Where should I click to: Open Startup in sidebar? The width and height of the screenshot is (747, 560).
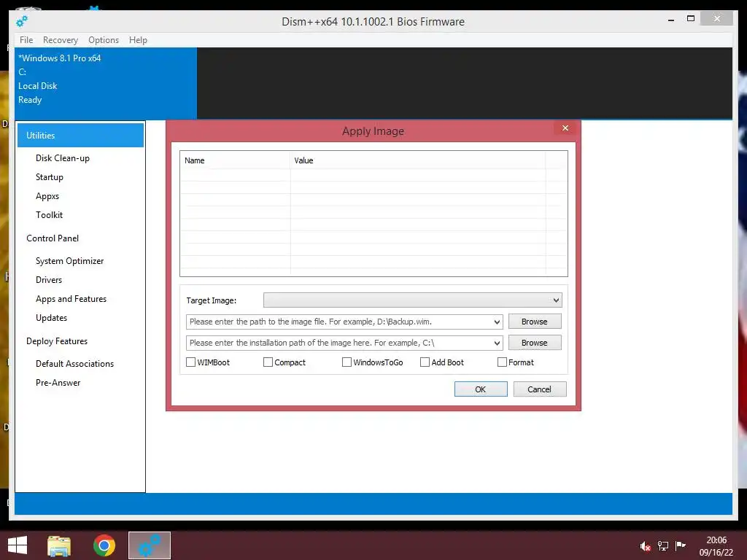pyautogui.click(x=50, y=177)
